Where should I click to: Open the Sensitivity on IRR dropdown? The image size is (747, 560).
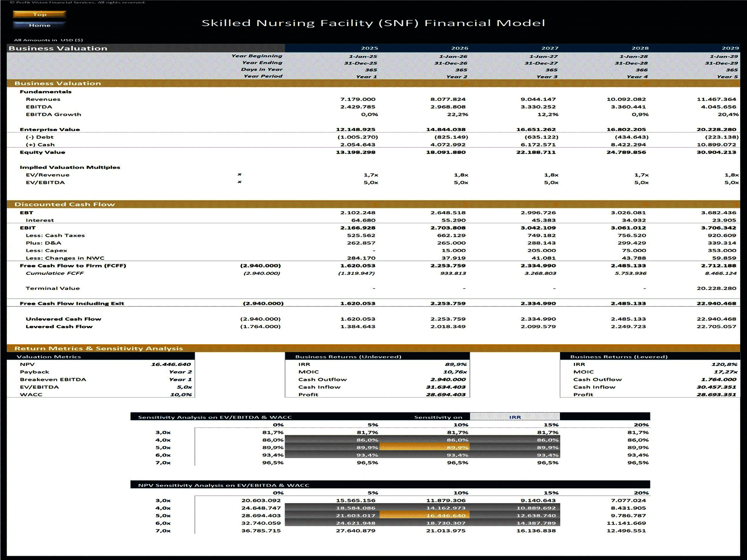pyautogui.click(x=515, y=416)
